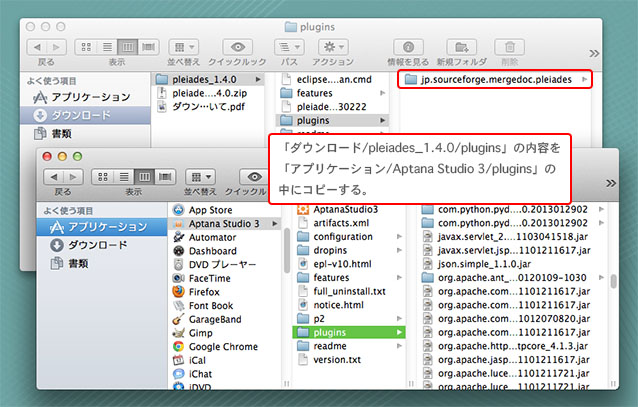Select iChat application
Image resolution: width=638 pixels, height=407 pixels.
225,374
